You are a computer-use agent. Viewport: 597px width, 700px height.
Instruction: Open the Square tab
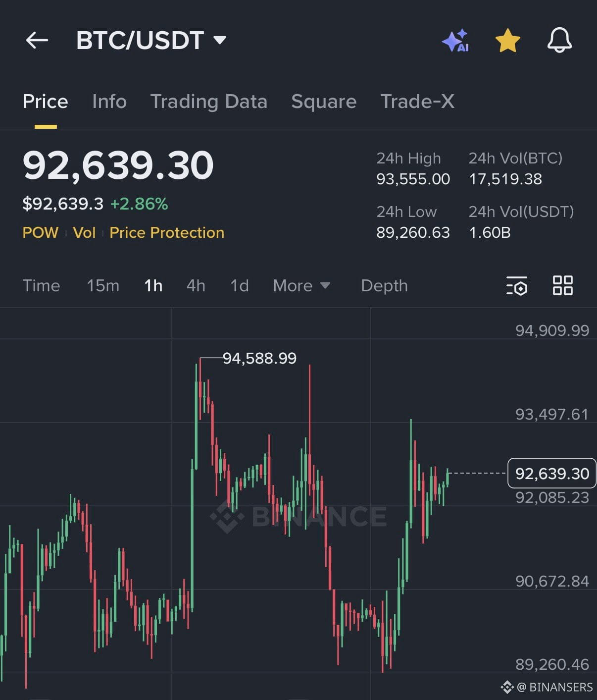324,102
